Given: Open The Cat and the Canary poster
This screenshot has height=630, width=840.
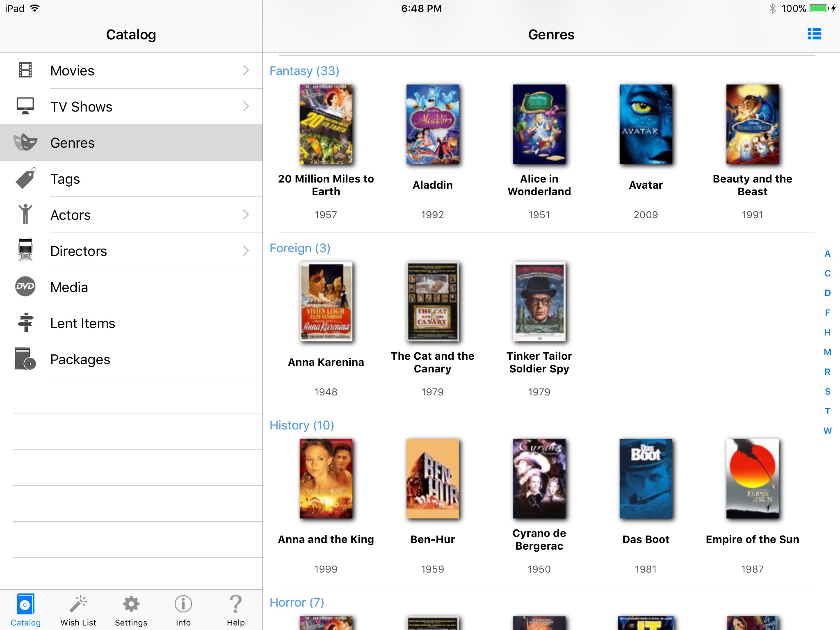Looking at the screenshot, I should 433,301.
